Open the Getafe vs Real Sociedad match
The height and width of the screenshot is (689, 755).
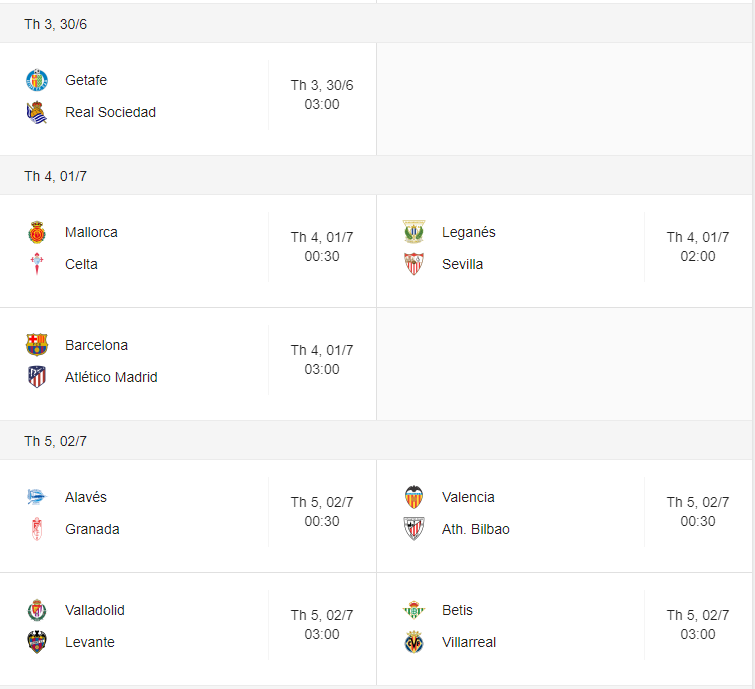point(188,99)
